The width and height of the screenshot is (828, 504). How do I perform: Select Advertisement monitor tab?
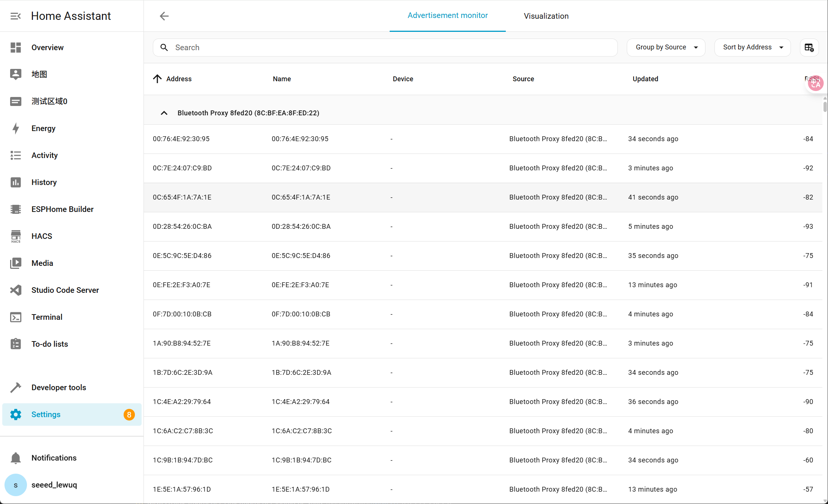coord(447,16)
